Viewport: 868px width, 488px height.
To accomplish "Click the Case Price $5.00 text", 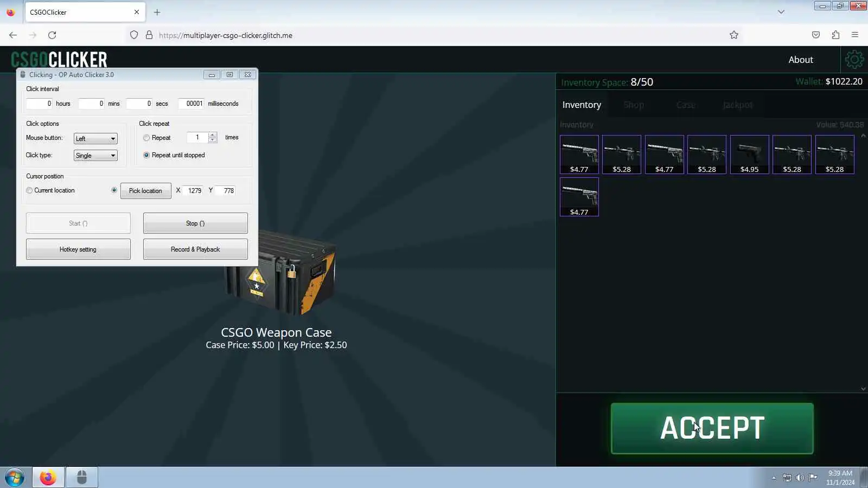I will 240,345.
